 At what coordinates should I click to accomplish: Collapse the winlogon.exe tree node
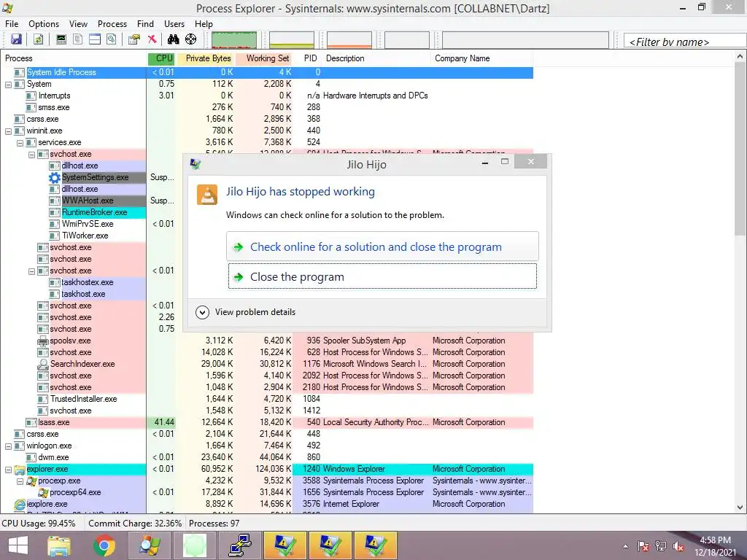pos(8,446)
